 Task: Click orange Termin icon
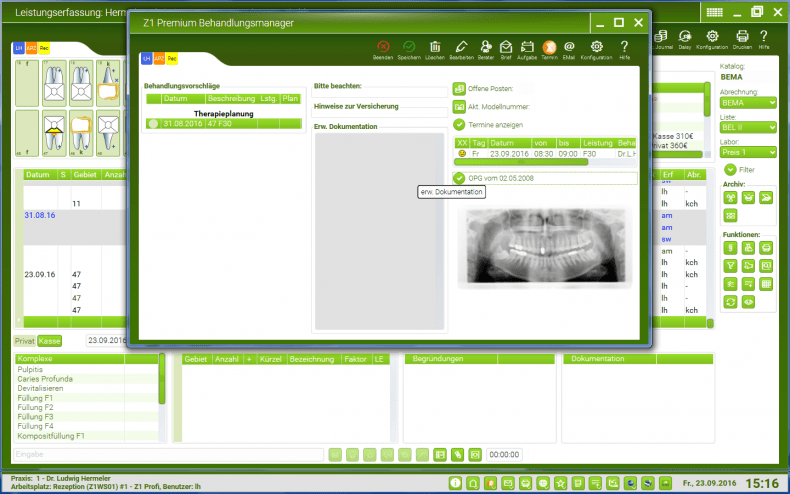[549, 47]
